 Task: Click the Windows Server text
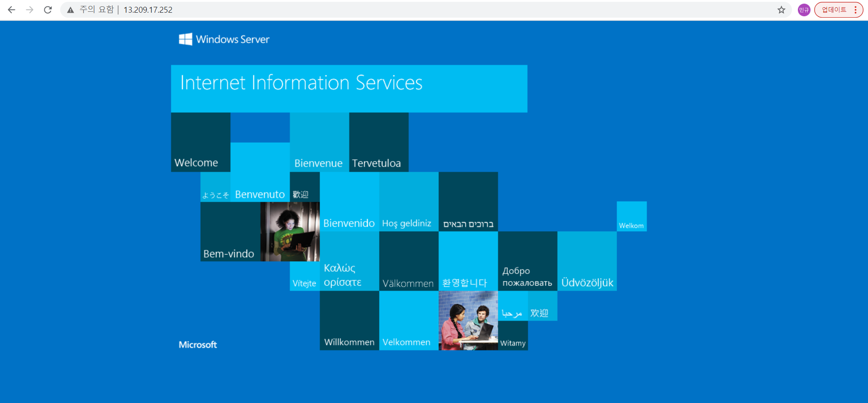(x=233, y=39)
